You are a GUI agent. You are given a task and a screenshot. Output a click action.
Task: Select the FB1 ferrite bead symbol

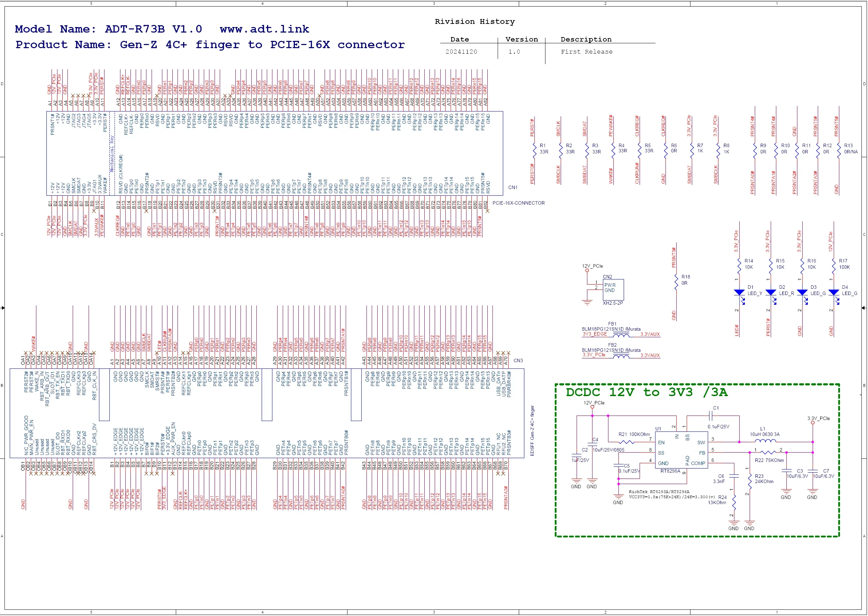(x=621, y=335)
